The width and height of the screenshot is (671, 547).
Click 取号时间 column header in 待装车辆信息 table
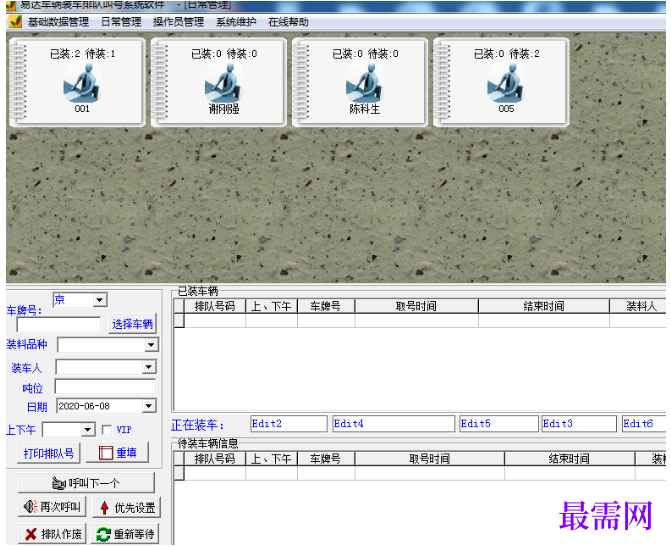tap(430, 459)
